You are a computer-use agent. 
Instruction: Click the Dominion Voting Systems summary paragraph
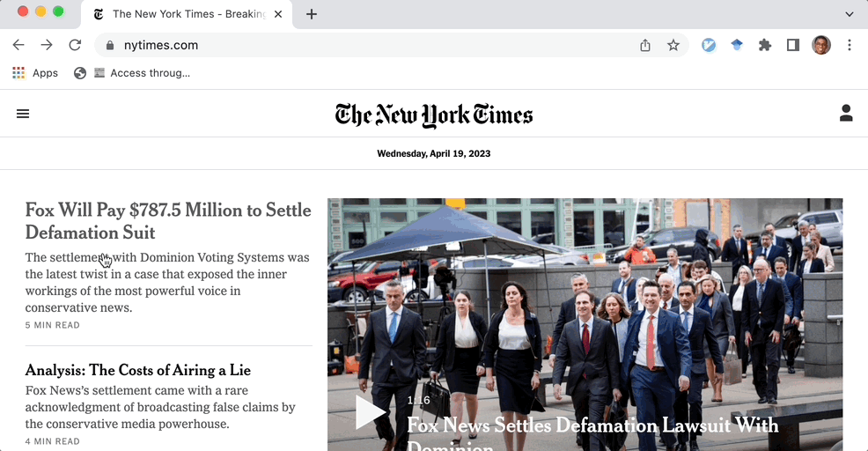167,283
